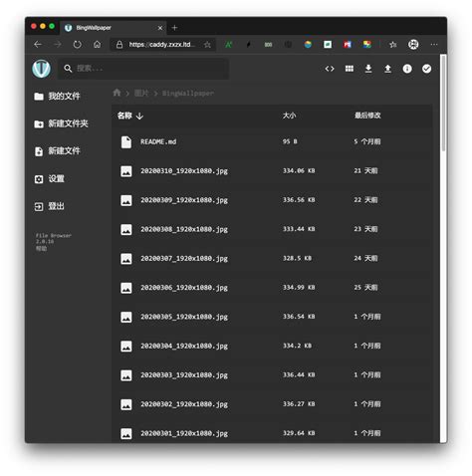This screenshot has width=472, height=476.
Task: Sort by 大小 column header
Action: pos(289,116)
